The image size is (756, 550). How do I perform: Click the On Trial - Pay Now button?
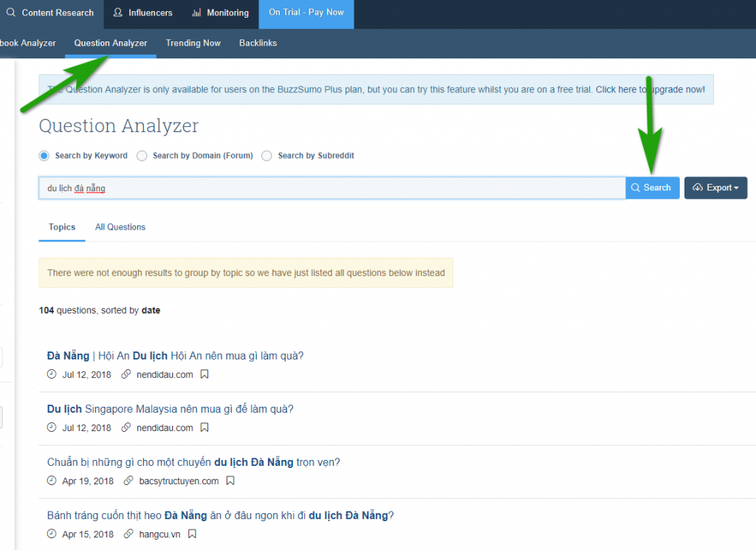[306, 13]
